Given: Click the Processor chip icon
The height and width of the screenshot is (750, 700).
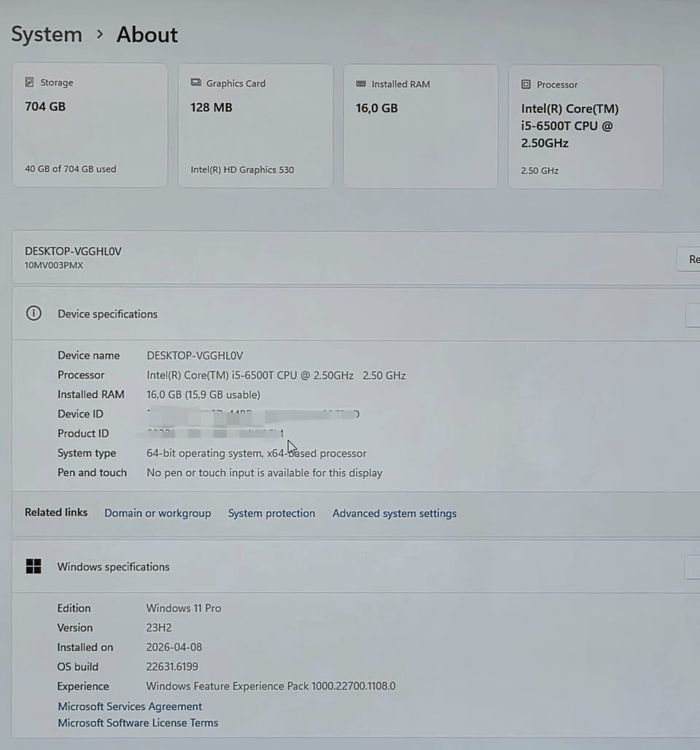Looking at the screenshot, I should click(x=526, y=85).
